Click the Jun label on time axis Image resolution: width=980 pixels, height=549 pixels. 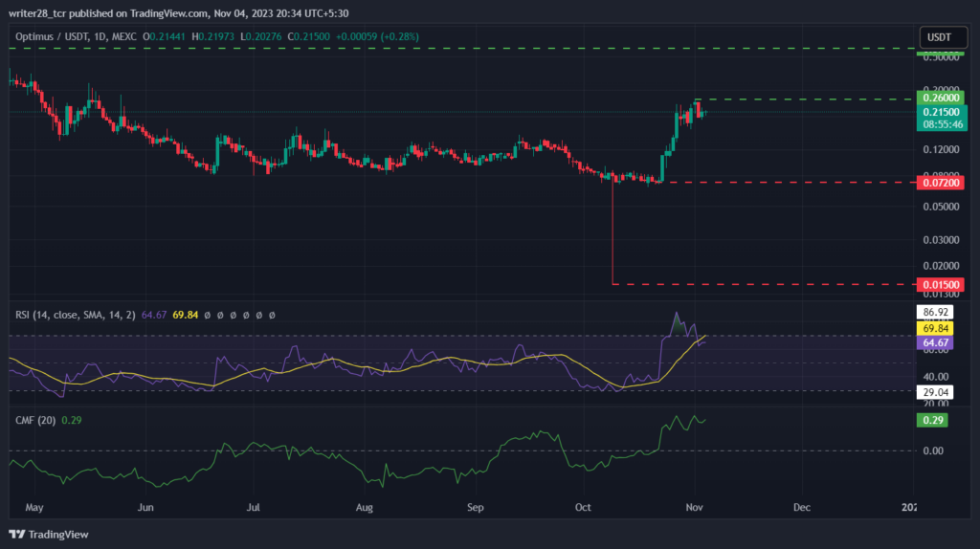click(x=145, y=507)
